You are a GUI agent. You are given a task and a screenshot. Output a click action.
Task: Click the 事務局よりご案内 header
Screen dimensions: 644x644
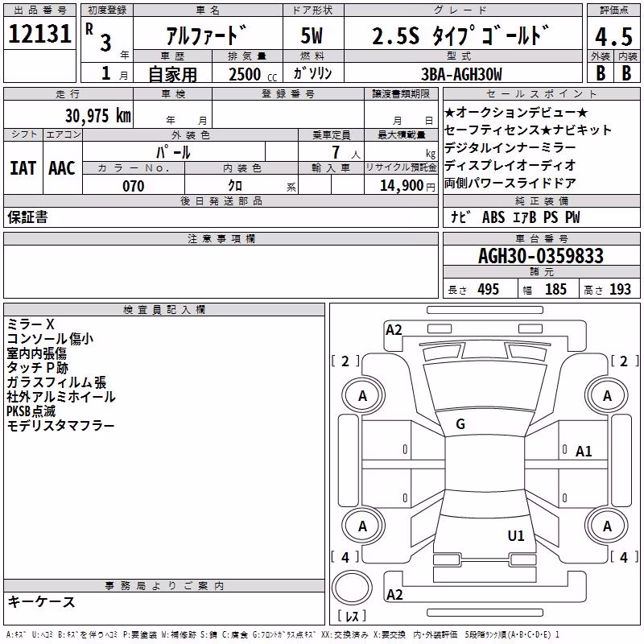coord(164,586)
